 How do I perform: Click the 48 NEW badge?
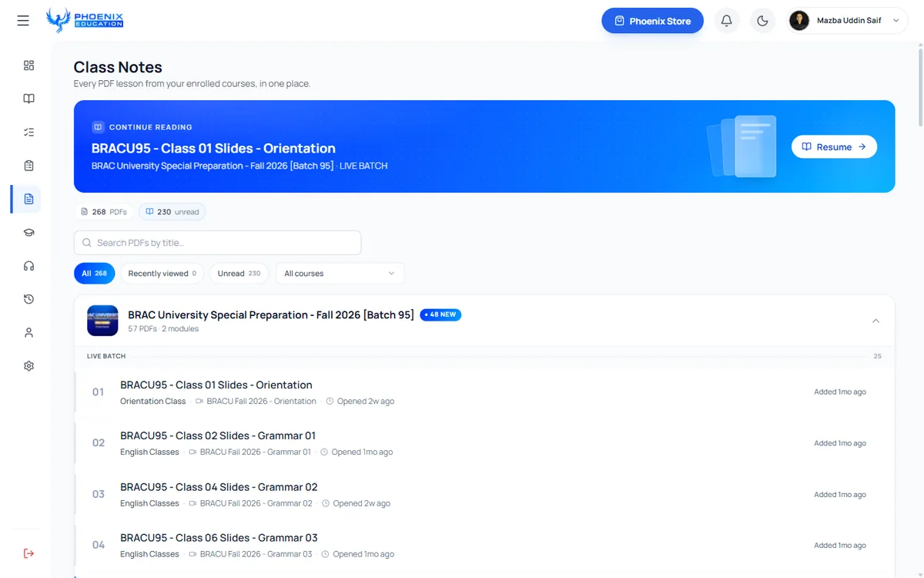[440, 314]
